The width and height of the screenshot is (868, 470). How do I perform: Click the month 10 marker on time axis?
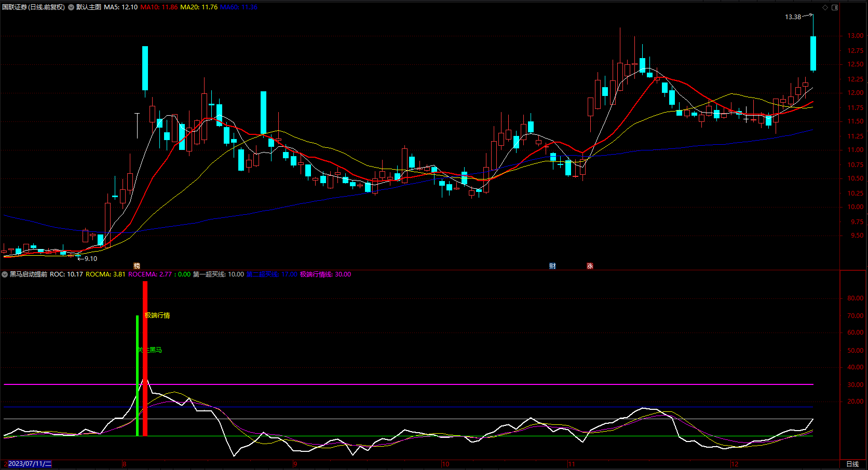point(445,464)
